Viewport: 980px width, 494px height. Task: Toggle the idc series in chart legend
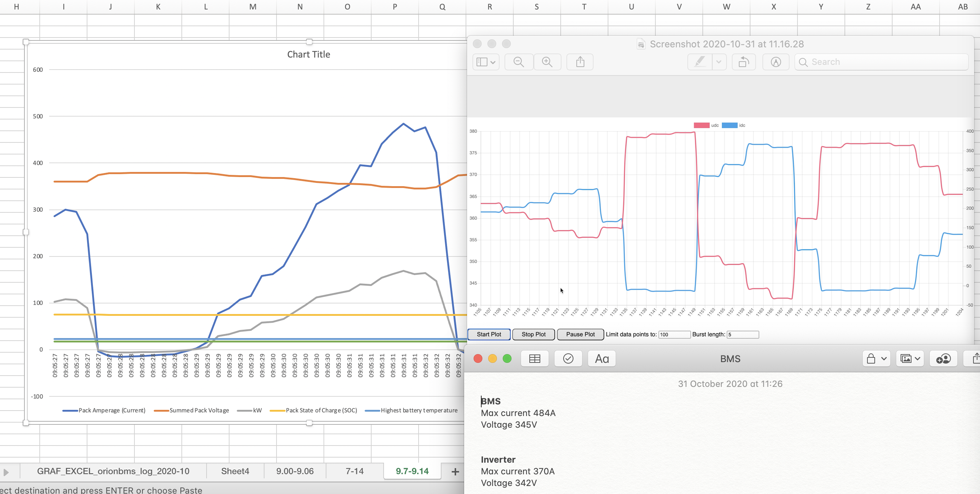(x=729, y=125)
